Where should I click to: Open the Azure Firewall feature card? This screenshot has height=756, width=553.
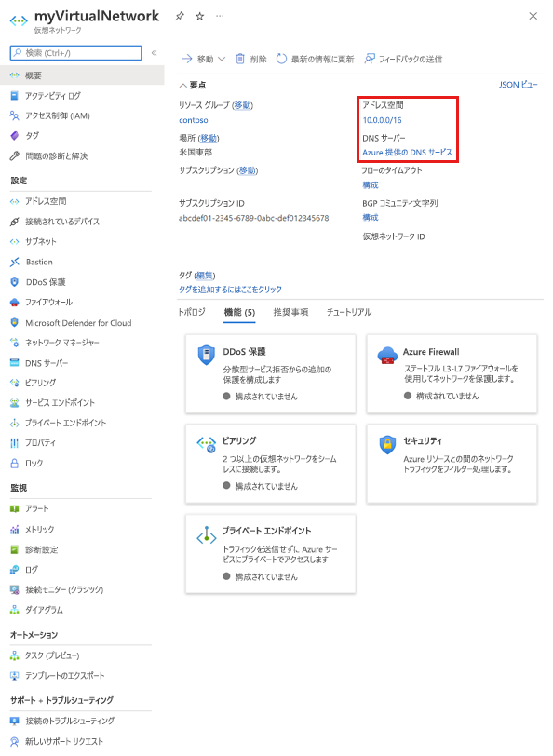pyautogui.click(x=452, y=373)
